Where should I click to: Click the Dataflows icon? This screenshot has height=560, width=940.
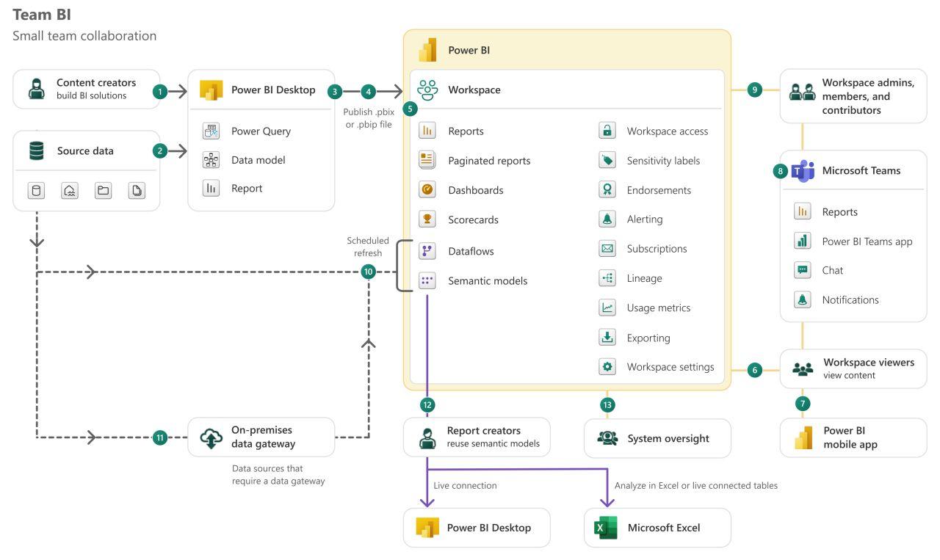coord(427,251)
